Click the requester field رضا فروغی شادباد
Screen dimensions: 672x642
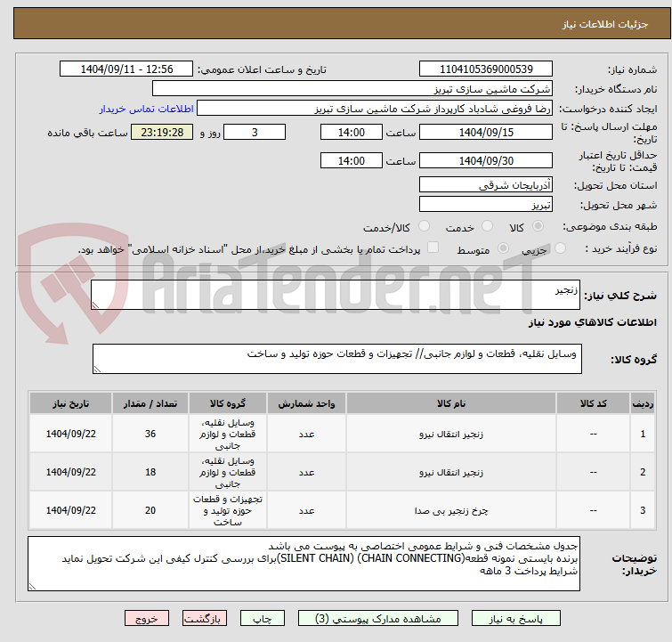point(375,109)
